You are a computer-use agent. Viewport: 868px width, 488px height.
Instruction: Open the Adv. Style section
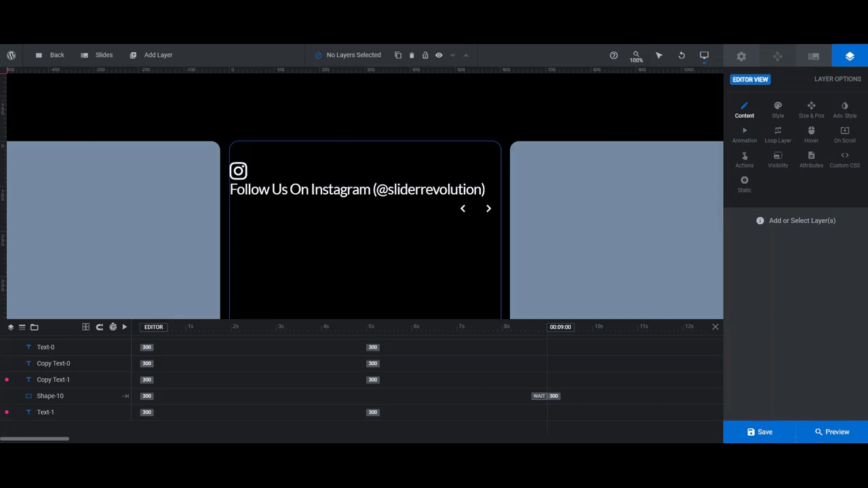pos(845,110)
